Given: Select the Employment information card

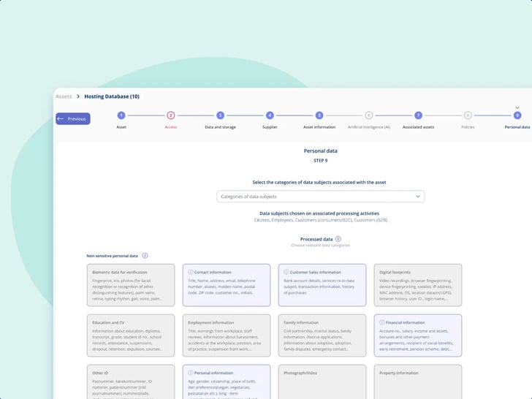Looking at the screenshot, I should 227,335.
